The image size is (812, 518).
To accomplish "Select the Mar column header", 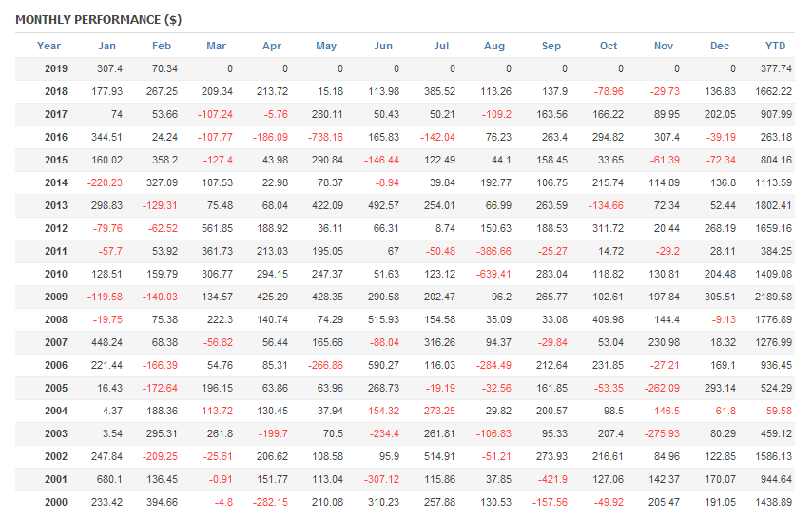I will [x=217, y=46].
